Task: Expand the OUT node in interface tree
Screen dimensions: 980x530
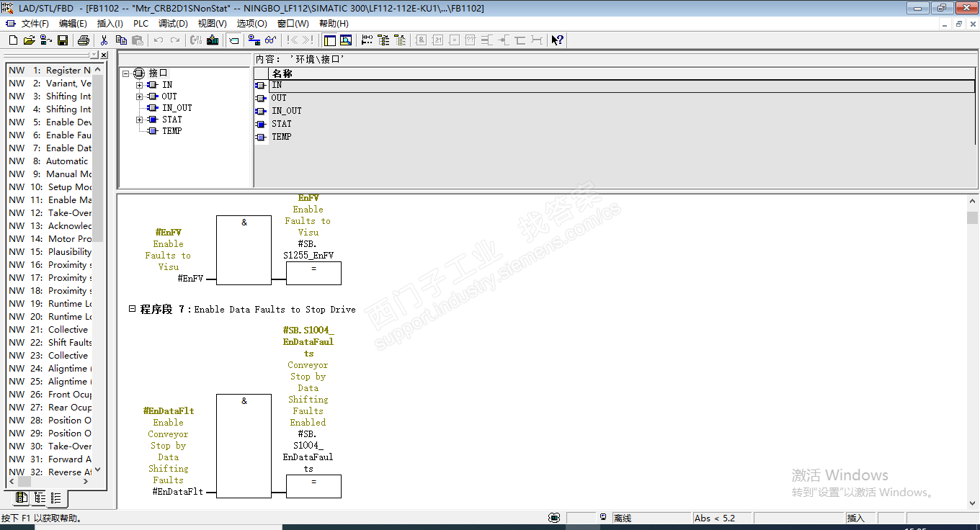Action: (139, 96)
